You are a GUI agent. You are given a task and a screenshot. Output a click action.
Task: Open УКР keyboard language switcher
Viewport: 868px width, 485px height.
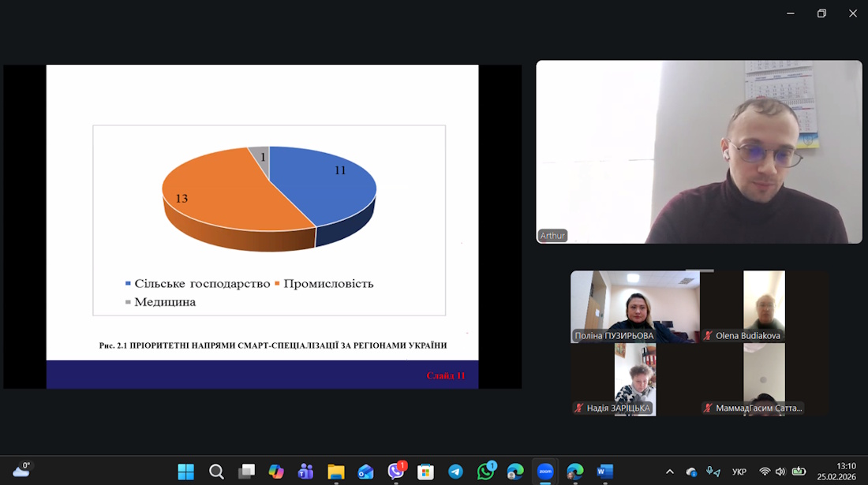click(x=739, y=472)
